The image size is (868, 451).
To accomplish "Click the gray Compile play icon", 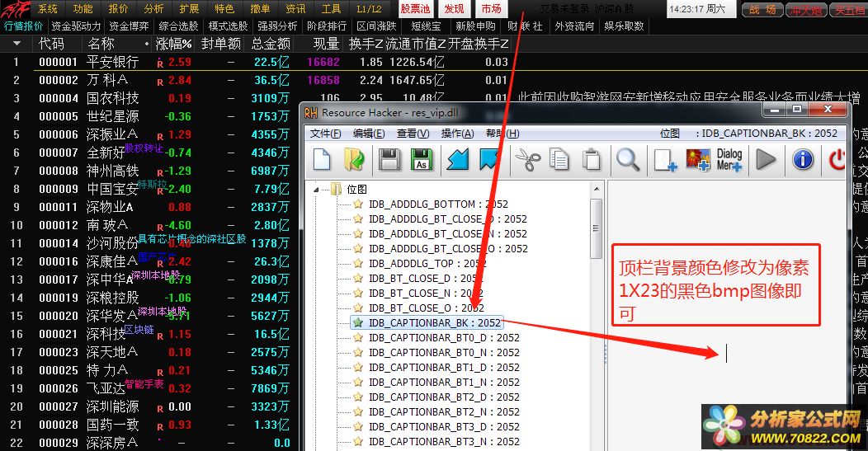I will 766,160.
